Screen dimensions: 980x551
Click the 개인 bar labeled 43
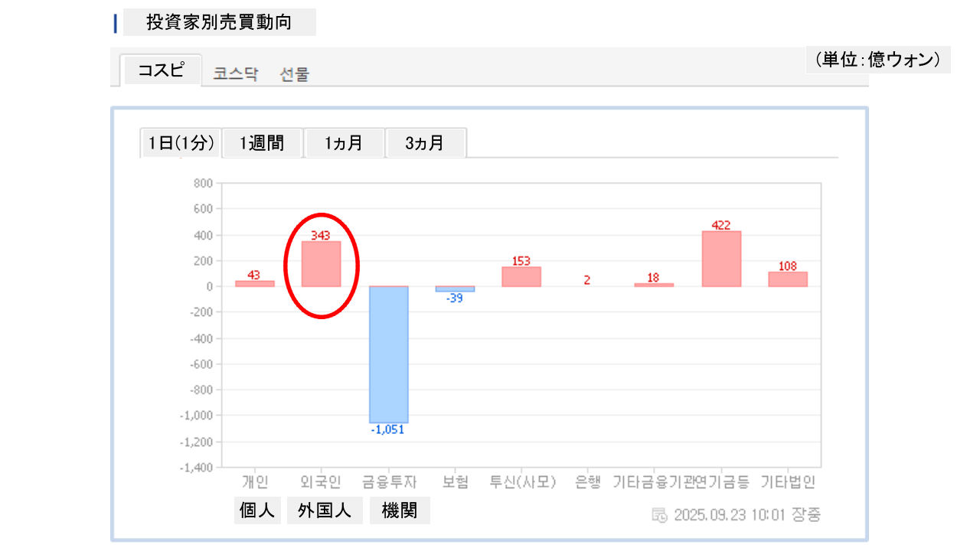[x=254, y=283]
